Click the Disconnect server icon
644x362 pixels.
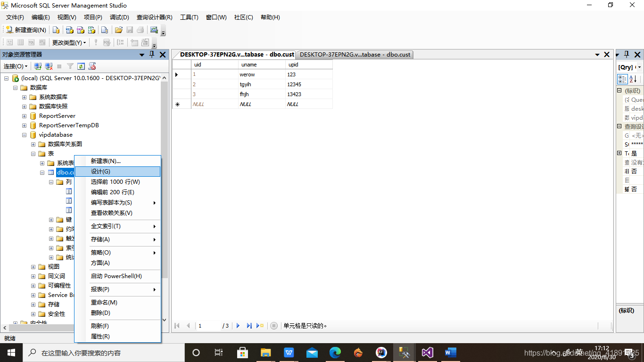49,66
